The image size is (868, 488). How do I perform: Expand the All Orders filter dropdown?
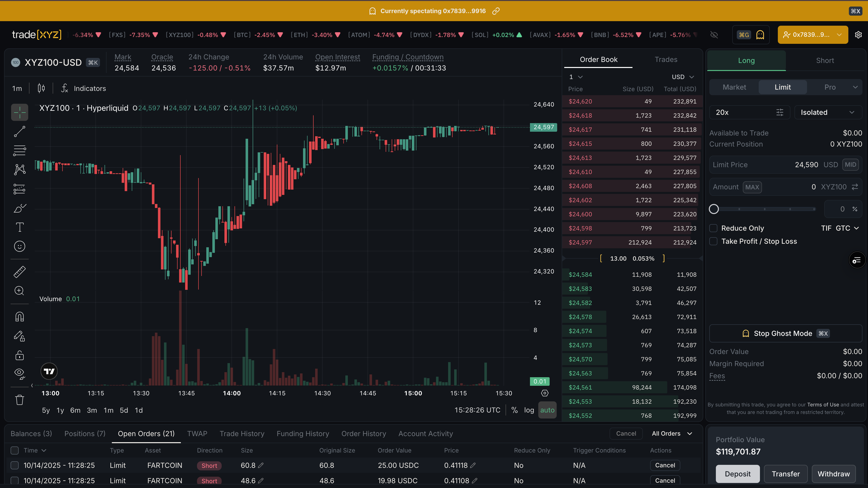672,433
